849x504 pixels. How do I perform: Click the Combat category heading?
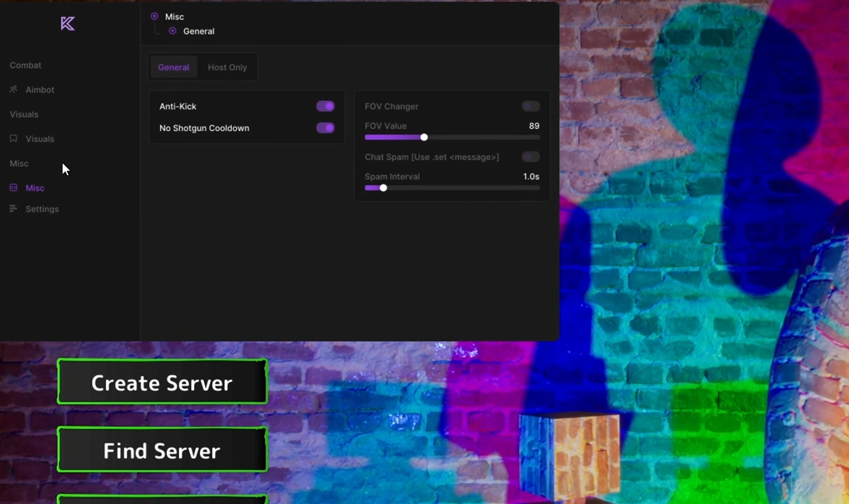pos(26,65)
